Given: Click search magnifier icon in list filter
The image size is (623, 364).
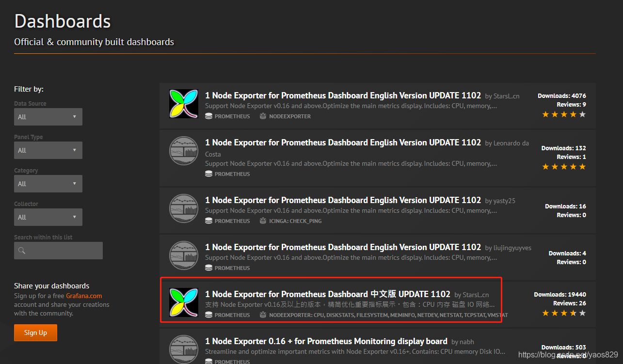Looking at the screenshot, I should click(22, 251).
